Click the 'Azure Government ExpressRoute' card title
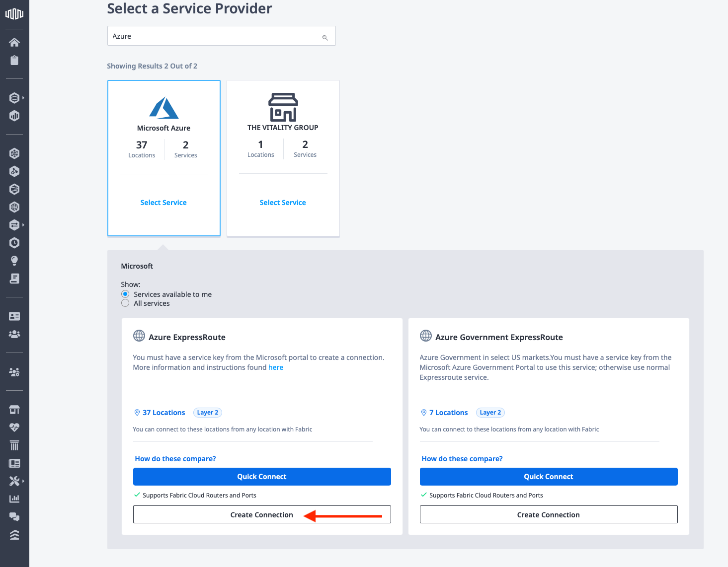Screen dimensions: 728x567 coord(499,337)
